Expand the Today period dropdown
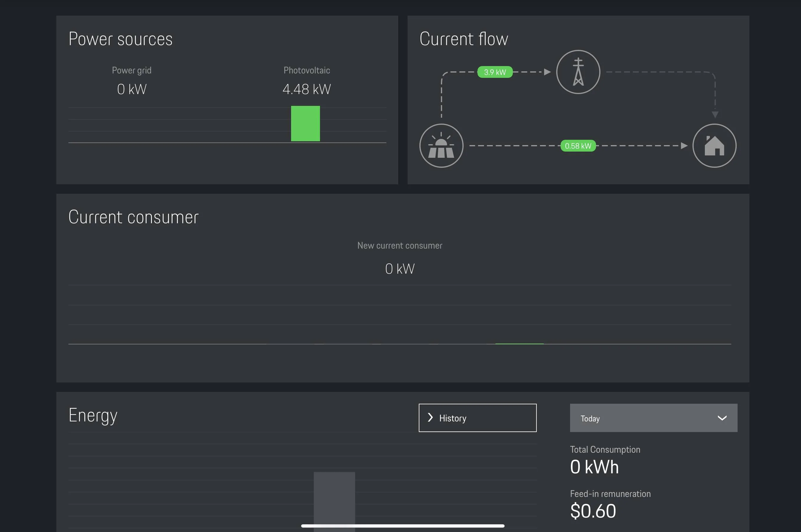This screenshot has width=801, height=532. (x=654, y=418)
